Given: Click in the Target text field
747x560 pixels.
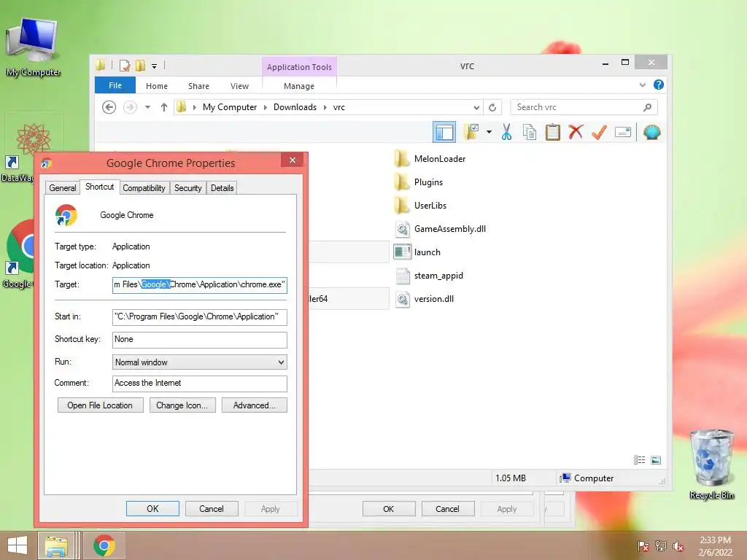Looking at the screenshot, I should point(200,285).
